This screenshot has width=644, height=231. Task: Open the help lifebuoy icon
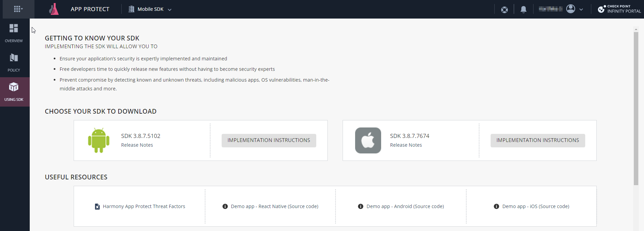pyautogui.click(x=504, y=9)
